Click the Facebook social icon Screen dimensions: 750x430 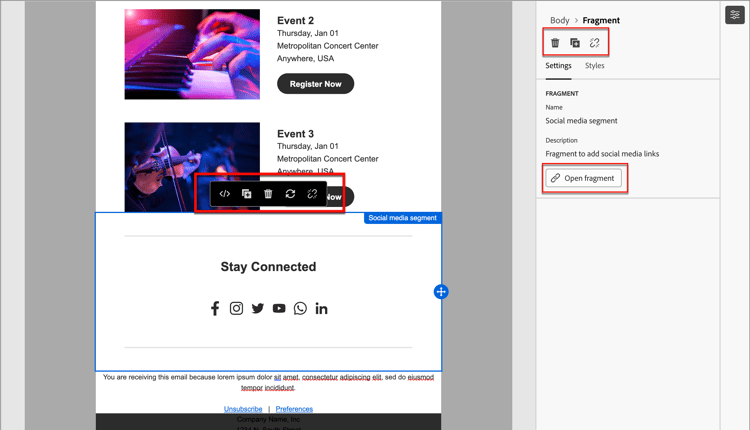click(x=215, y=309)
